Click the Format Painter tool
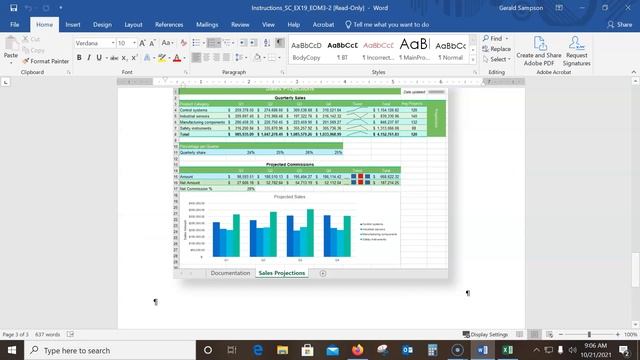 tap(46, 61)
